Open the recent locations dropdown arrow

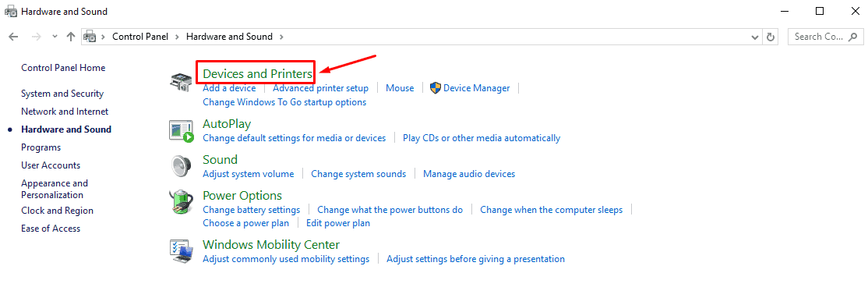tap(55, 37)
